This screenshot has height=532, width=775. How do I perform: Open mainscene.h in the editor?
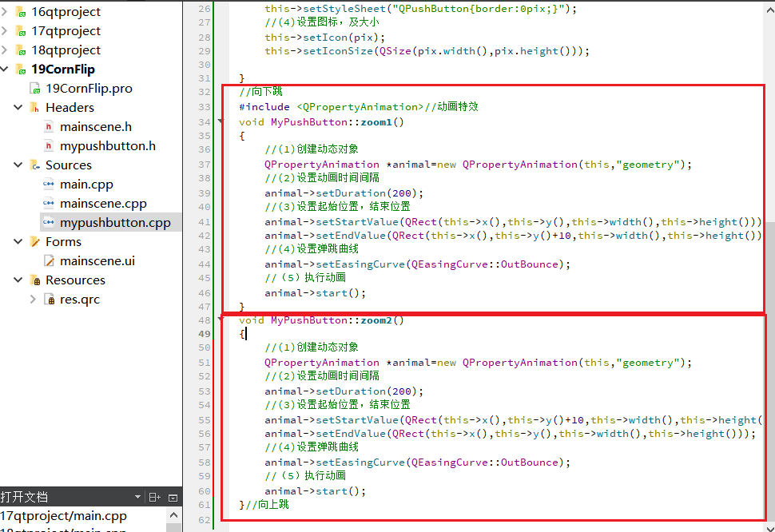coord(96,127)
